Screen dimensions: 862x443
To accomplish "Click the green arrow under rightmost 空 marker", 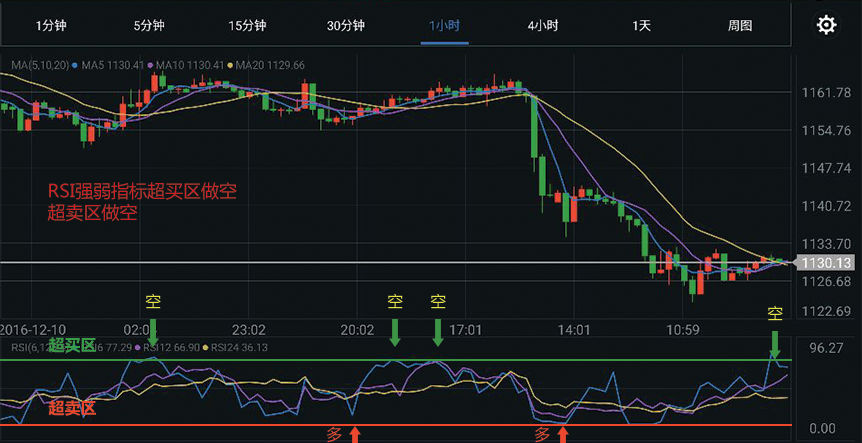I will coord(775,345).
